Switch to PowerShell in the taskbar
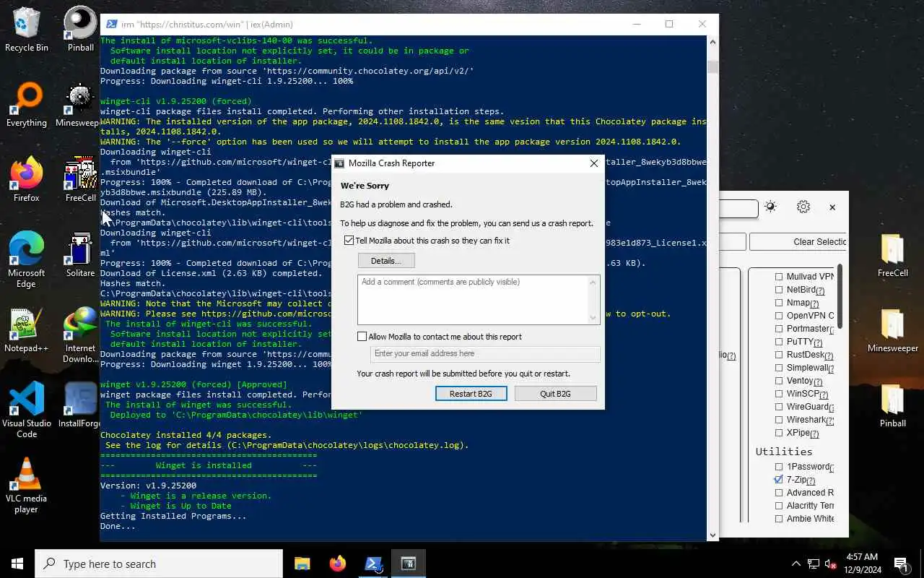 [x=373, y=564]
